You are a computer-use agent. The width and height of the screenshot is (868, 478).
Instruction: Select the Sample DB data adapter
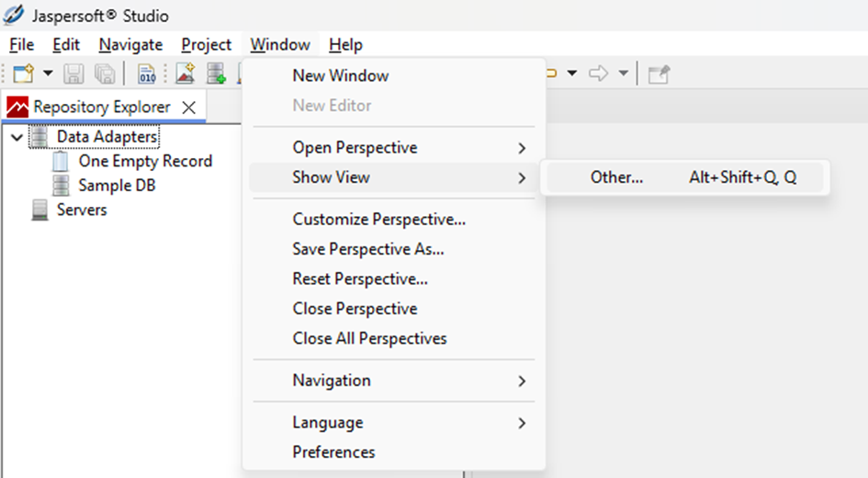pos(117,186)
